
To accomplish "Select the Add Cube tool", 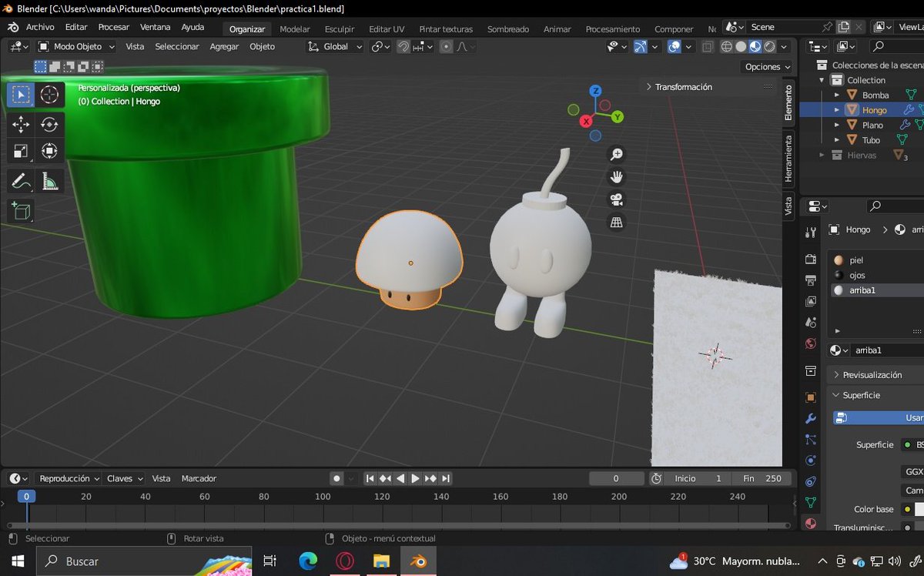I will click(x=21, y=211).
